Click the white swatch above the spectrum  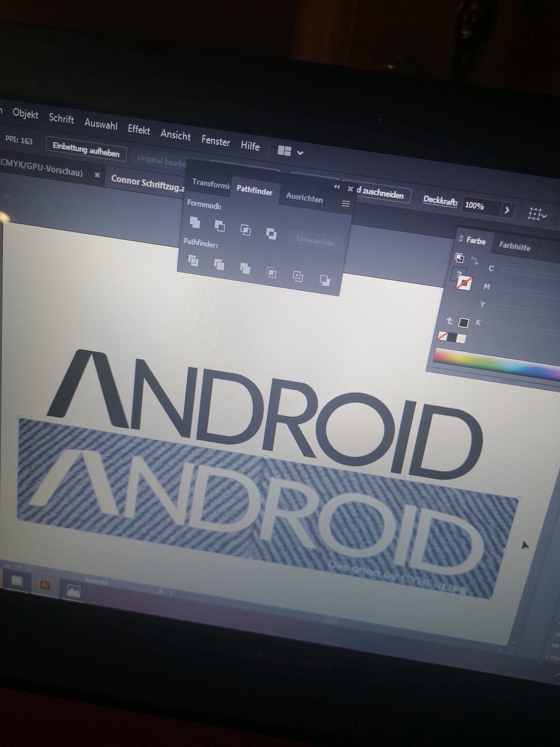coord(461,338)
